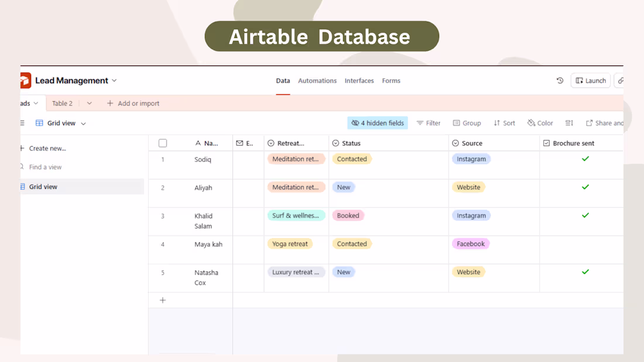This screenshot has width=644, height=362.
Task: Expand the Lead Management base name dropdown
Action: 114,81
